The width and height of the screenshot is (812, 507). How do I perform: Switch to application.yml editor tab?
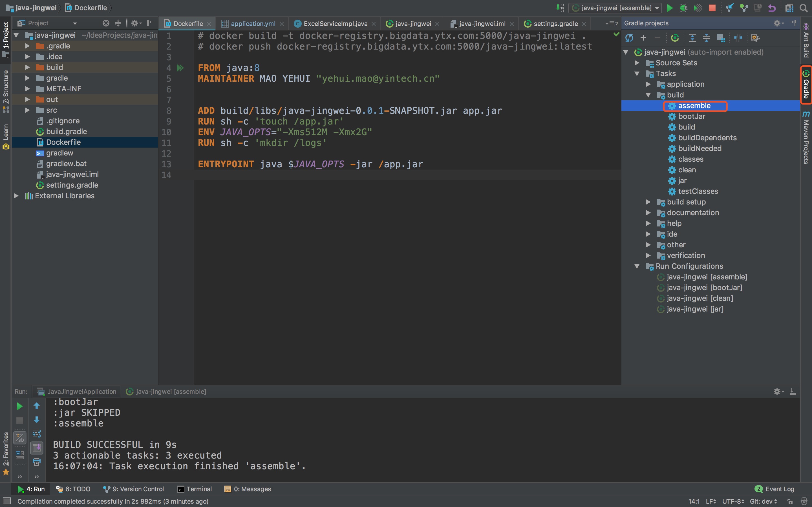coord(253,23)
